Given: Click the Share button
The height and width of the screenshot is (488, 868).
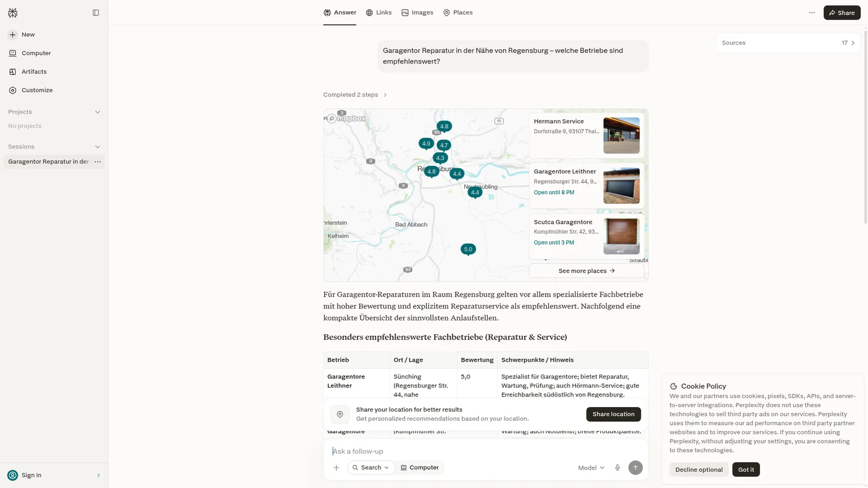Looking at the screenshot, I should (x=841, y=12).
